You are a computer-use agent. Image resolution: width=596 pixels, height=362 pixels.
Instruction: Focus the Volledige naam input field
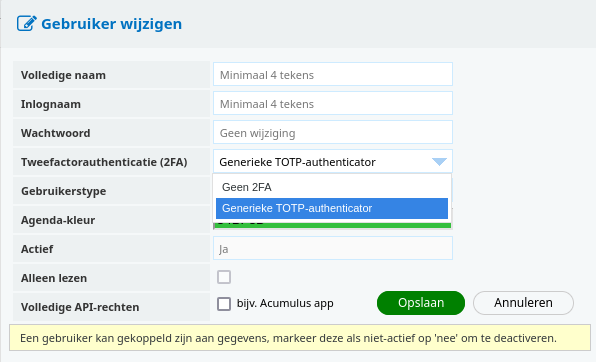click(333, 74)
